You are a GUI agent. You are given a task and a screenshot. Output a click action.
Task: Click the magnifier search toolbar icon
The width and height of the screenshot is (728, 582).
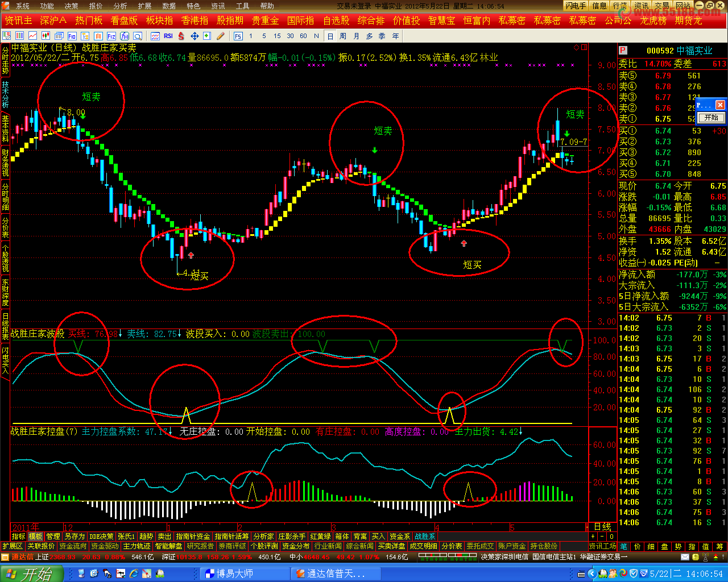(x=138, y=36)
